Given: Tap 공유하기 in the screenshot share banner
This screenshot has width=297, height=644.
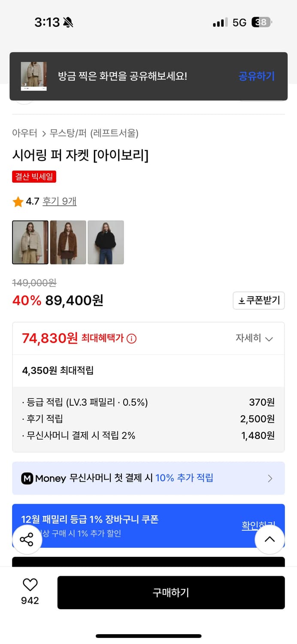Looking at the screenshot, I should point(256,76).
